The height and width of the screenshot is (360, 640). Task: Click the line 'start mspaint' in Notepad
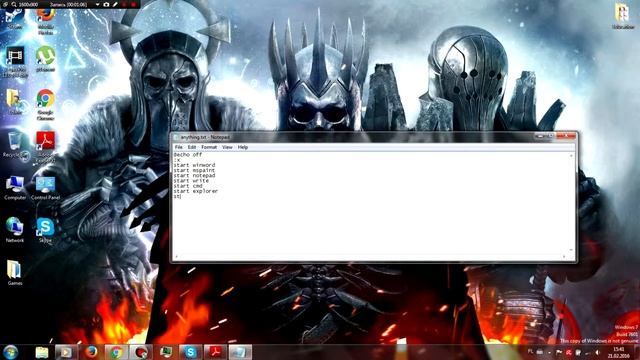coord(194,170)
